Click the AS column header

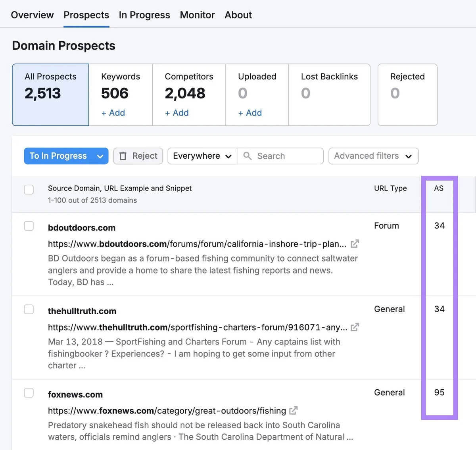(439, 188)
